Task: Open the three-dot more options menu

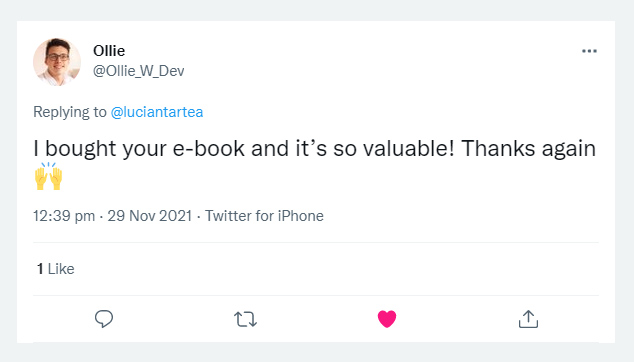Action: 589,51
